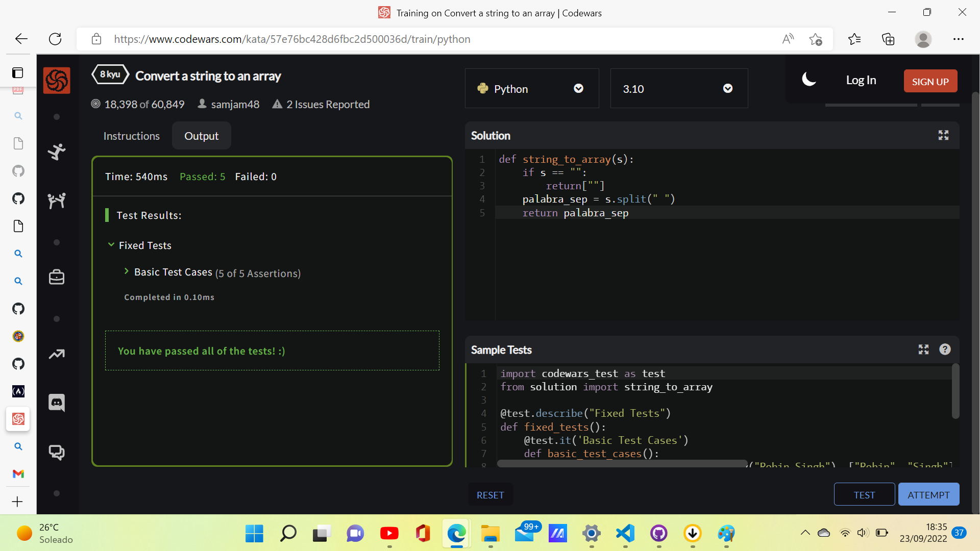Open the Sample Tests help question mark

[945, 349]
